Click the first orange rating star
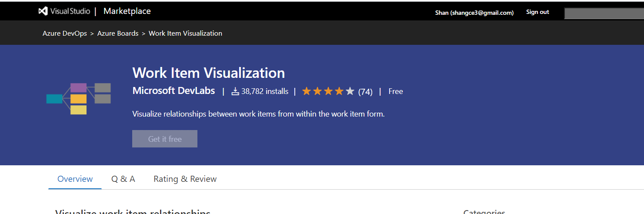Image resolution: width=644 pixels, height=214 pixels. (307, 91)
